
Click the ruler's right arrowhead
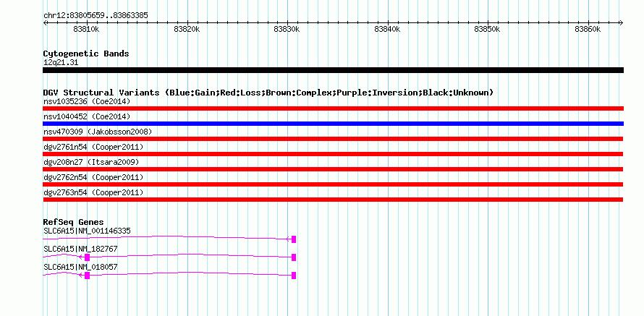621,23
